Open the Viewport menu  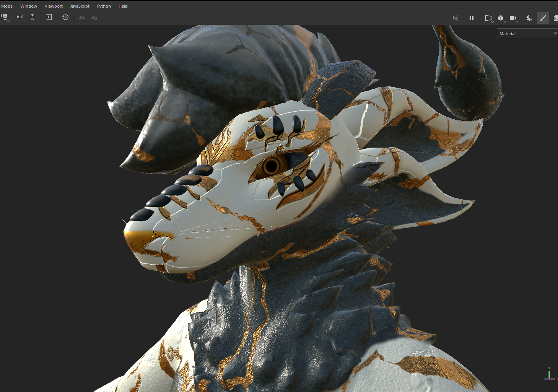tap(54, 6)
